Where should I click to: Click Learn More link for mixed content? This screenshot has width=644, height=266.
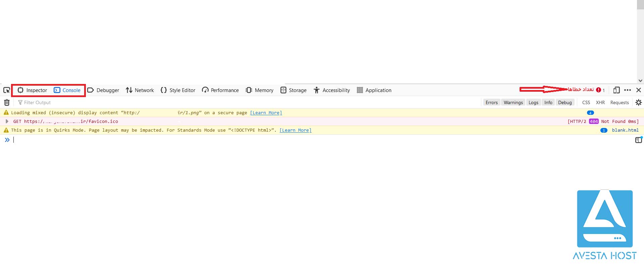pyautogui.click(x=266, y=113)
